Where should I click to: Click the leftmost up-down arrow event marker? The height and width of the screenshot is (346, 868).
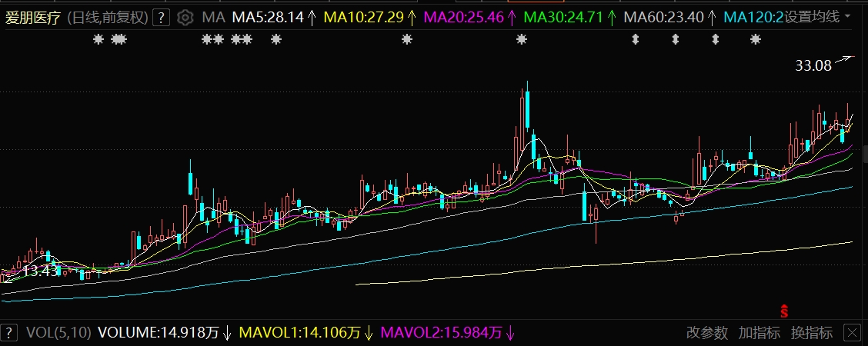[635, 39]
